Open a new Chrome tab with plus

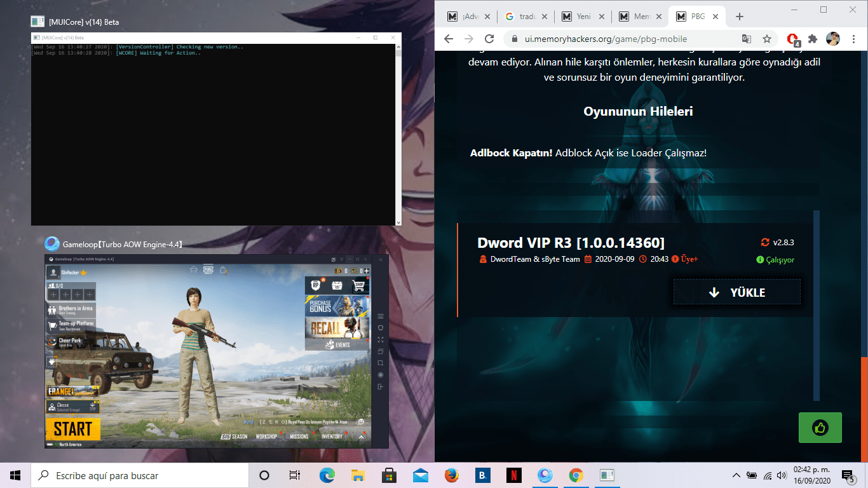click(739, 17)
